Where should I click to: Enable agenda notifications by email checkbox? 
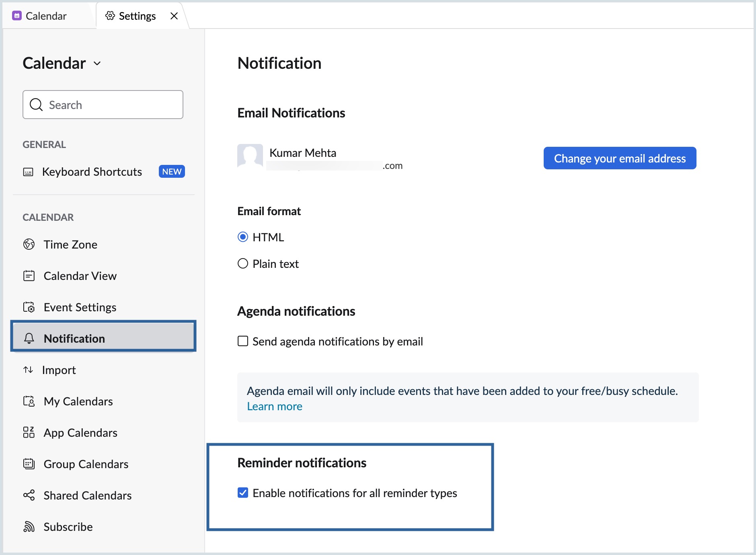(x=243, y=341)
